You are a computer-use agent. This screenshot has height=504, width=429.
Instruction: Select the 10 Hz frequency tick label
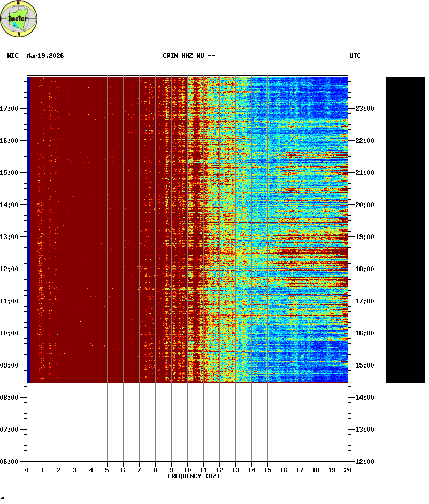187,470
